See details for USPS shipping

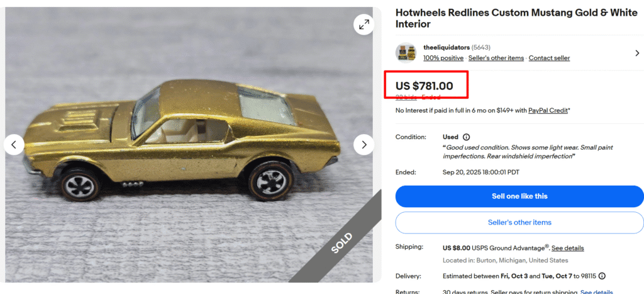568,248
